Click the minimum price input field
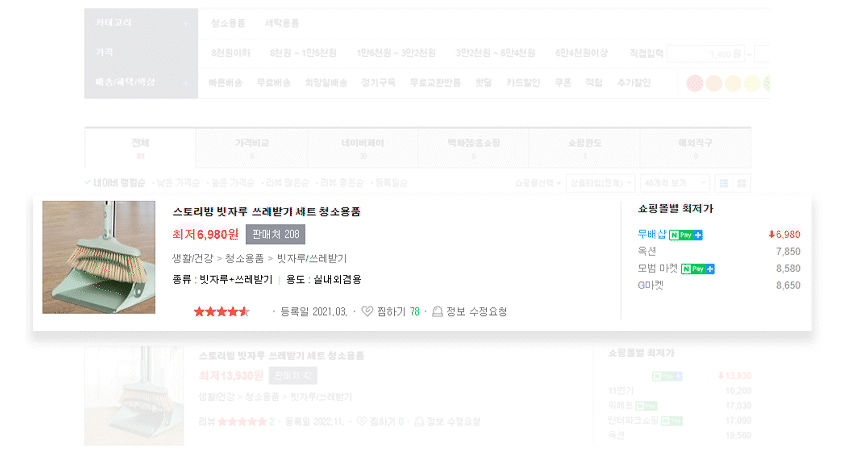 [x=705, y=54]
